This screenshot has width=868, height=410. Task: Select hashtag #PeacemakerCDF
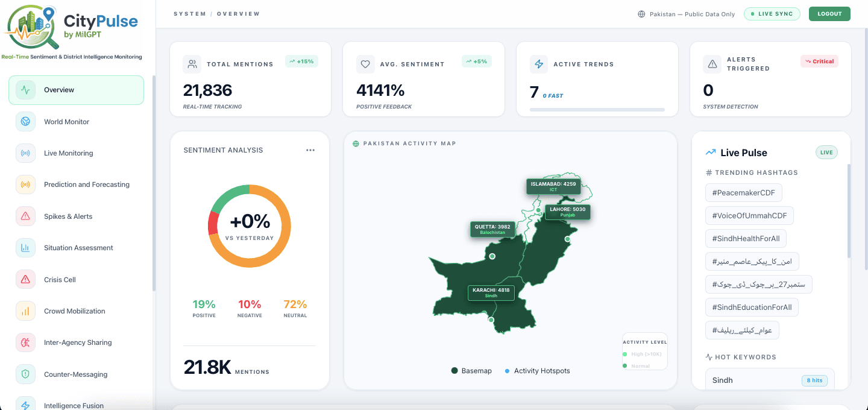click(743, 193)
